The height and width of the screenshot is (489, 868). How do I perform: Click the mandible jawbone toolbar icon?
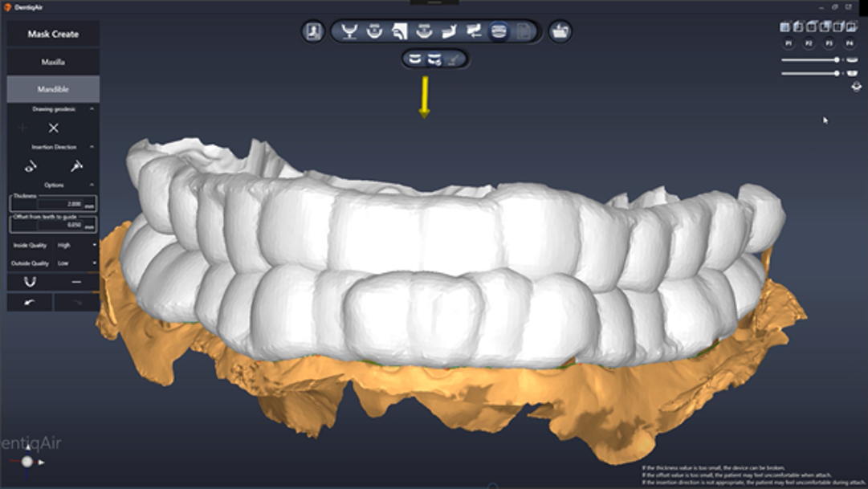(x=449, y=31)
